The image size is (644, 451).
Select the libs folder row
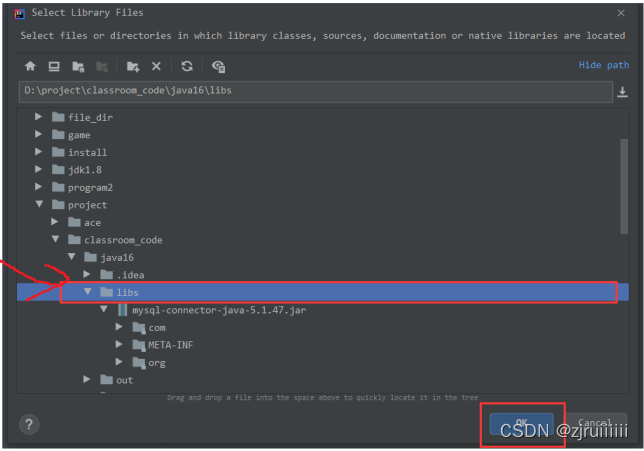coord(322,292)
